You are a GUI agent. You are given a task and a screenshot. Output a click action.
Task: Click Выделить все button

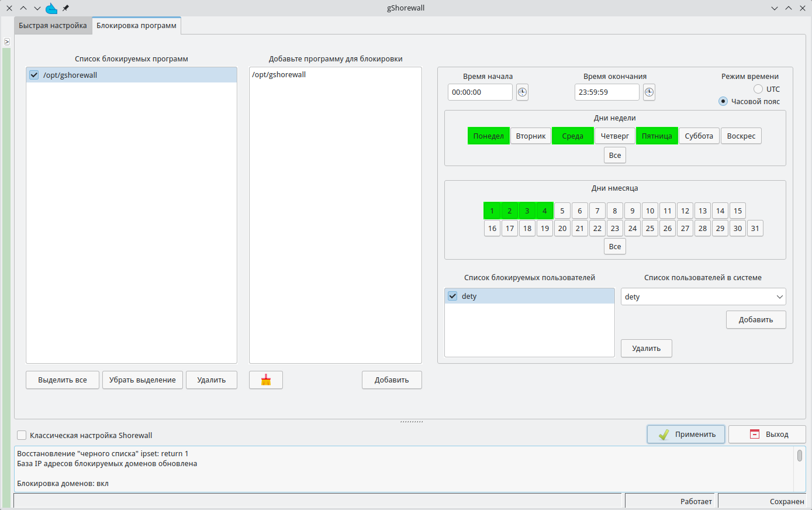tap(63, 380)
